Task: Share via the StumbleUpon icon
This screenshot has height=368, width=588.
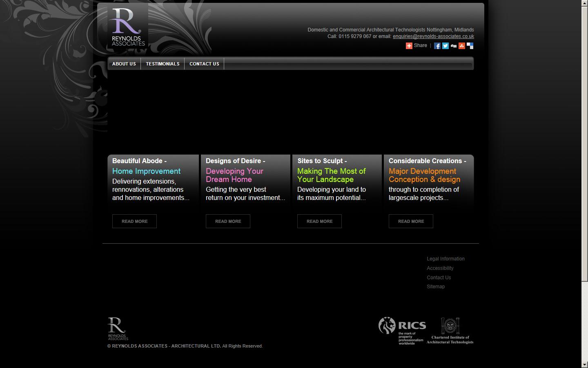Action: [462, 46]
